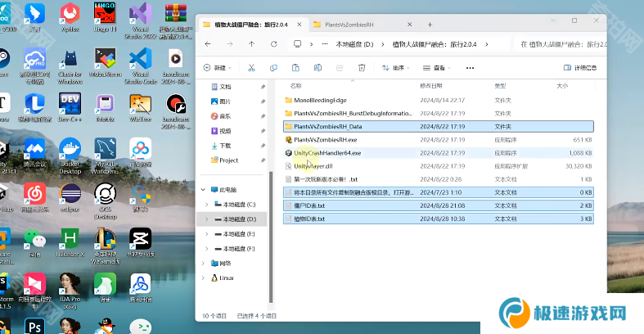Expand the 网络 node chevron in sidebar
Screen dimensions: 644x334
(x=203, y=264)
